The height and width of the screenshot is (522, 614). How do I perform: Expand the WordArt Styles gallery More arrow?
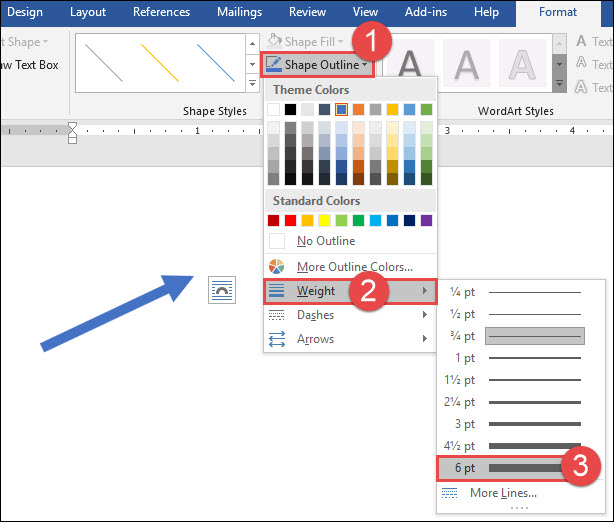click(559, 83)
